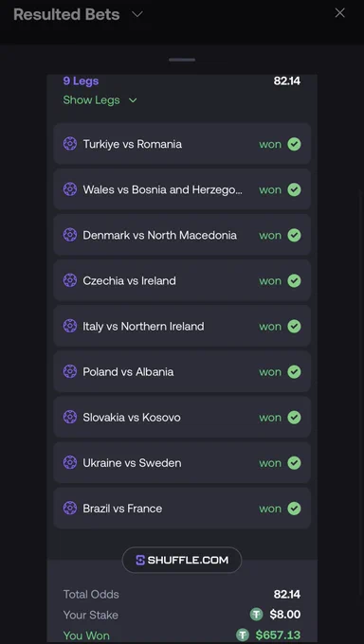The height and width of the screenshot is (644, 364).
Task: Close the Resulted Bets panel
Action: tap(339, 13)
